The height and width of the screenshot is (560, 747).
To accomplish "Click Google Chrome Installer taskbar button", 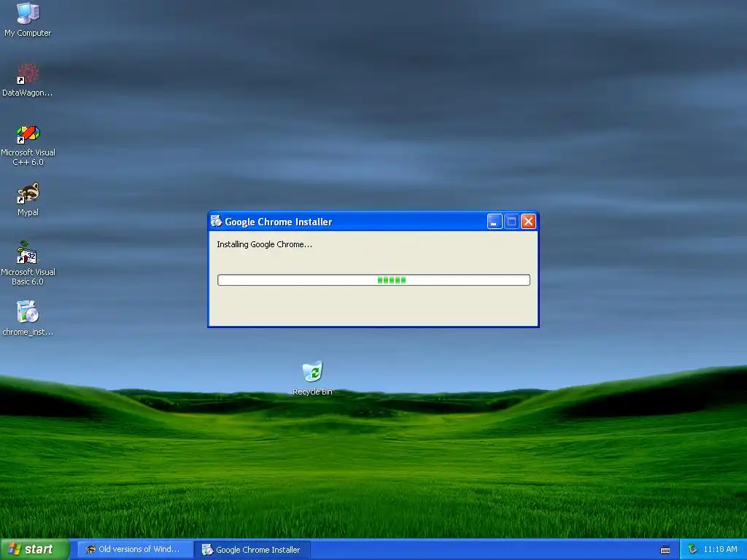I will (x=252, y=550).
